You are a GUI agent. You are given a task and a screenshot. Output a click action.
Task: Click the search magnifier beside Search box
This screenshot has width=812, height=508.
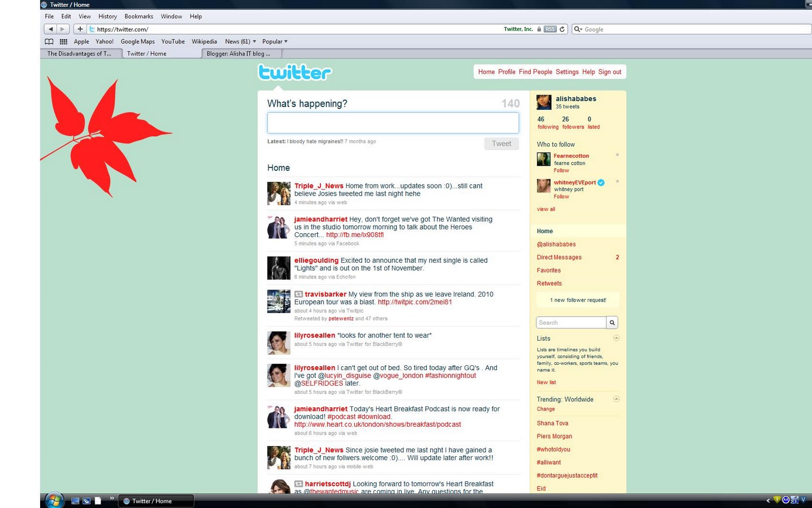coord(612,323)
